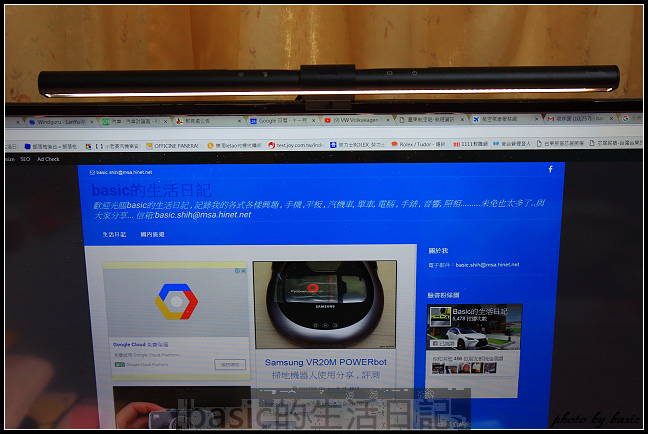This screenshot has height=434, width=648.
Task: Open the ROLEX bookmark with blue house icon
Action: coord(357,145)
